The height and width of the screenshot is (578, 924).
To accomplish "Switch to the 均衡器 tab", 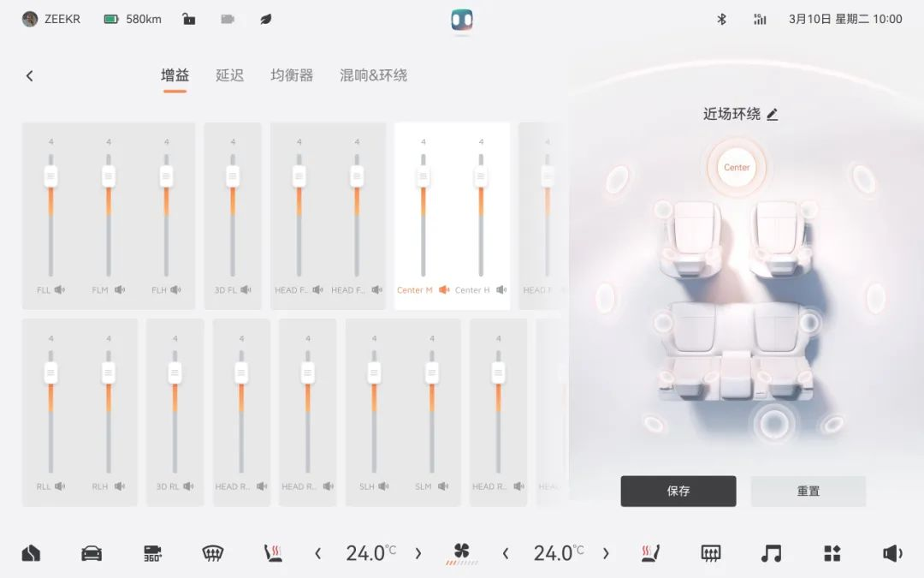I will point(292,75).
